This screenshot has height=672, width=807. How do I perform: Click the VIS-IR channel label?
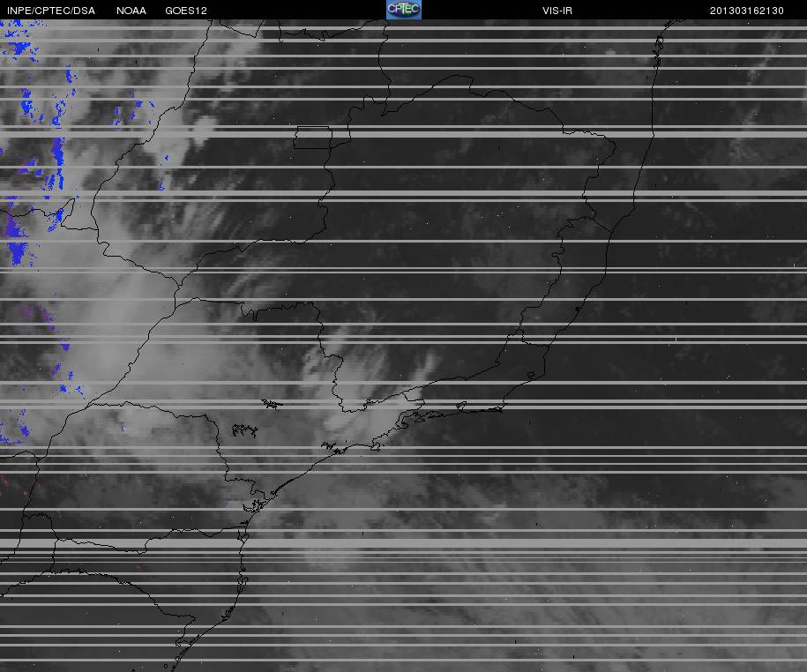[557, 11]
